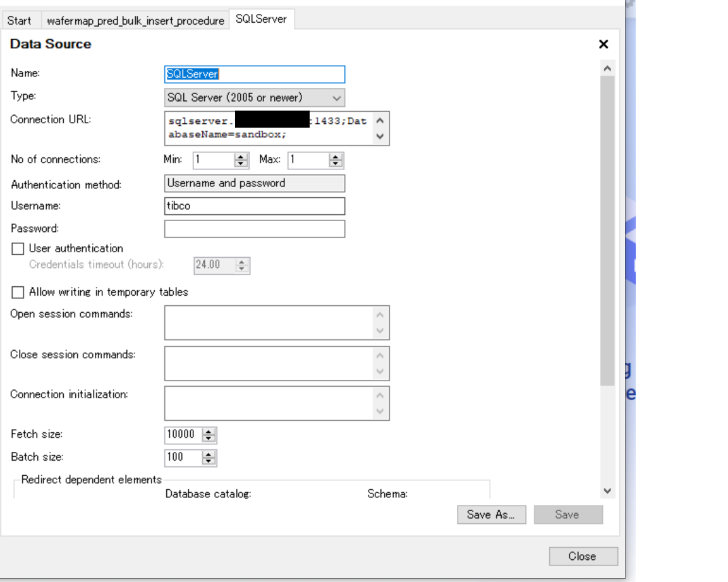Click the Name input field
The image size is (728, 582).
[255, 75]
